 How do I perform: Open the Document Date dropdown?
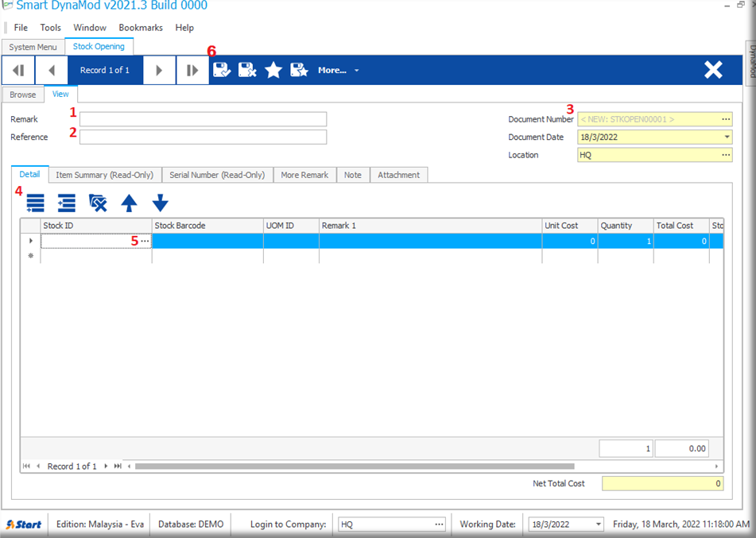pyautogui.click(x=727, y=137)
